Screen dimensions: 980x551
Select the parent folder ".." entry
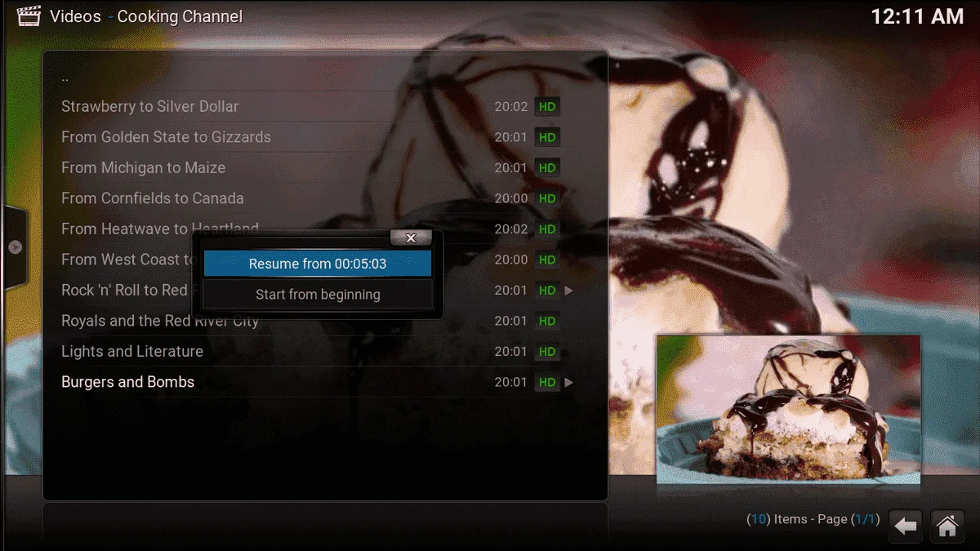click(x=325, y=79)
